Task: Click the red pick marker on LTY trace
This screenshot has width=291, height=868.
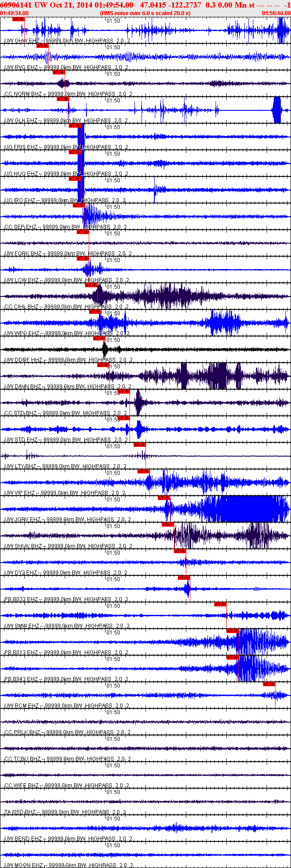Action: click(x=139, y=445)
